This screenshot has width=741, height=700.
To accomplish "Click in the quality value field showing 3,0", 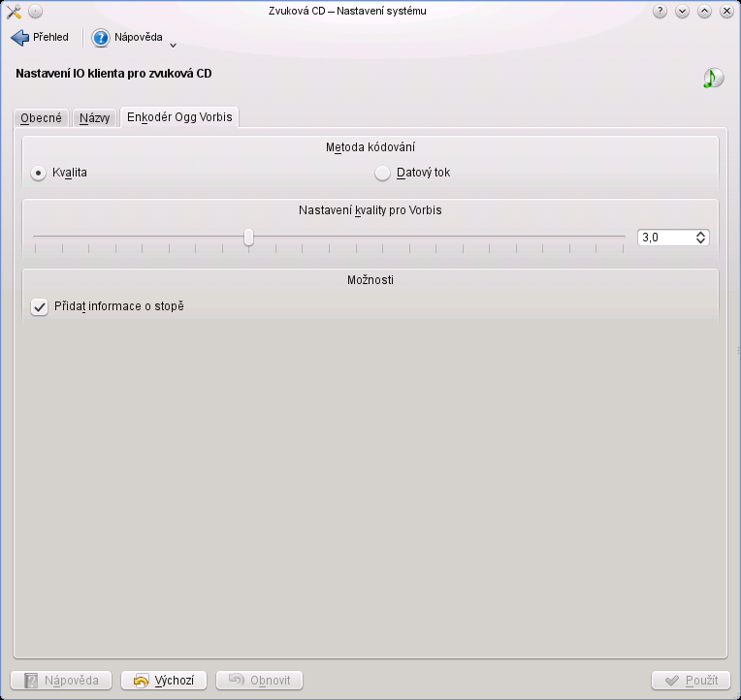I will coord(665,238).
